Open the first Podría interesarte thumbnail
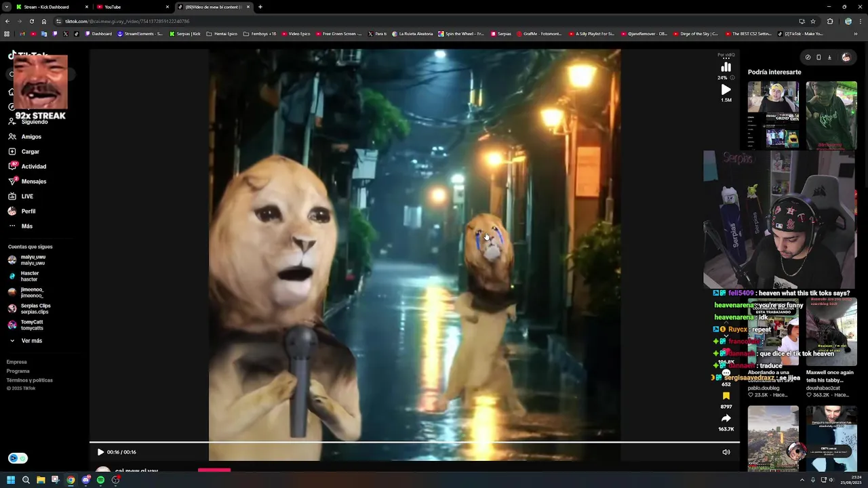 click(x=773, y=115)
